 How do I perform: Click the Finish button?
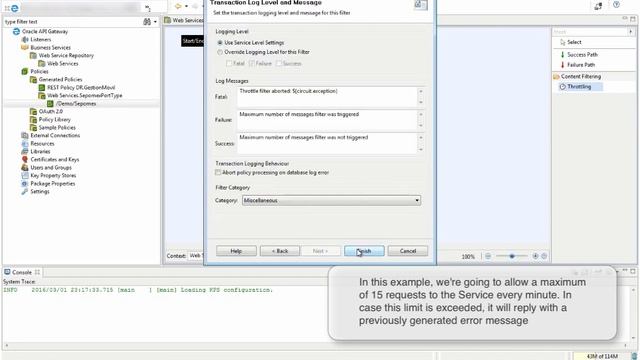pos(364,251)
